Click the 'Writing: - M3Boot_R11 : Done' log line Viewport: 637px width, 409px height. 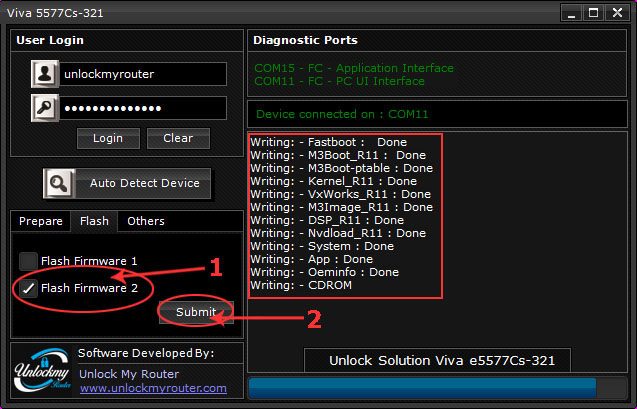pos(338,155)
